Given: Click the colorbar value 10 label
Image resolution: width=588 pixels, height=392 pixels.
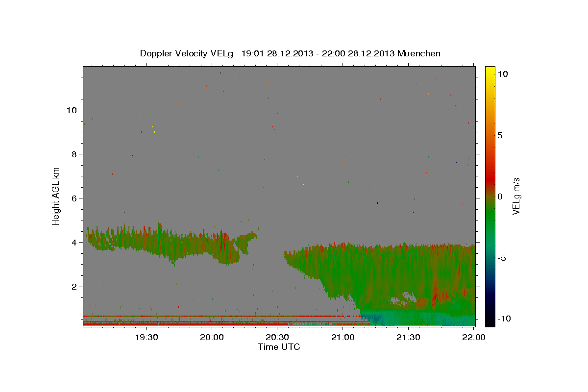Looking at the screenshot, I should 502,73.
